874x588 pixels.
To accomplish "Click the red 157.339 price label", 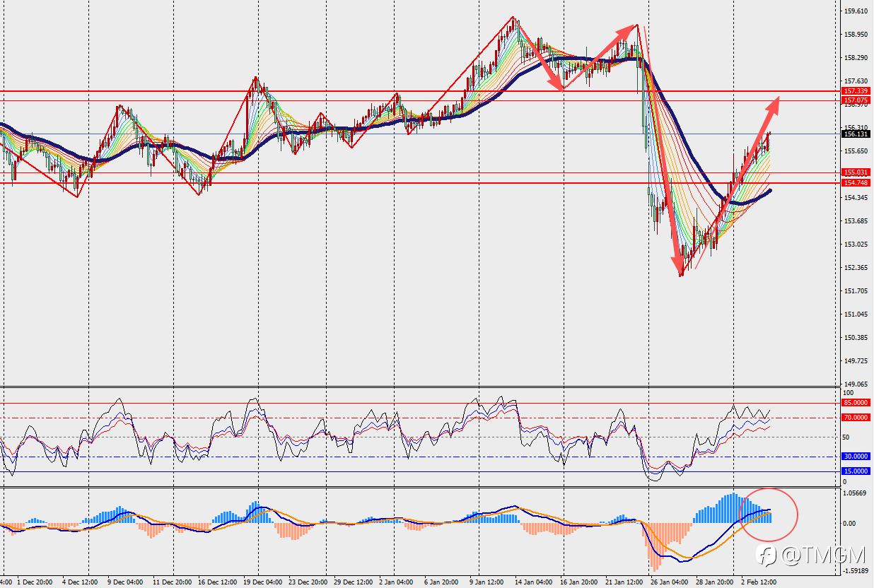I will 856,91.
